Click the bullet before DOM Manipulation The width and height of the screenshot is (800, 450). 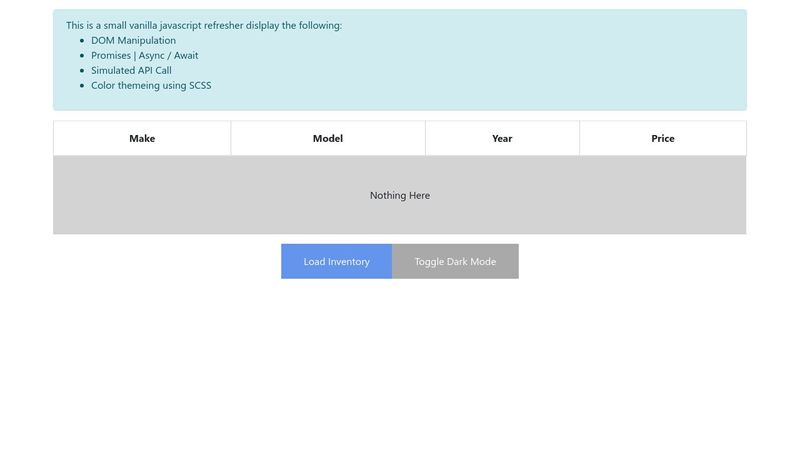point(81,41)
